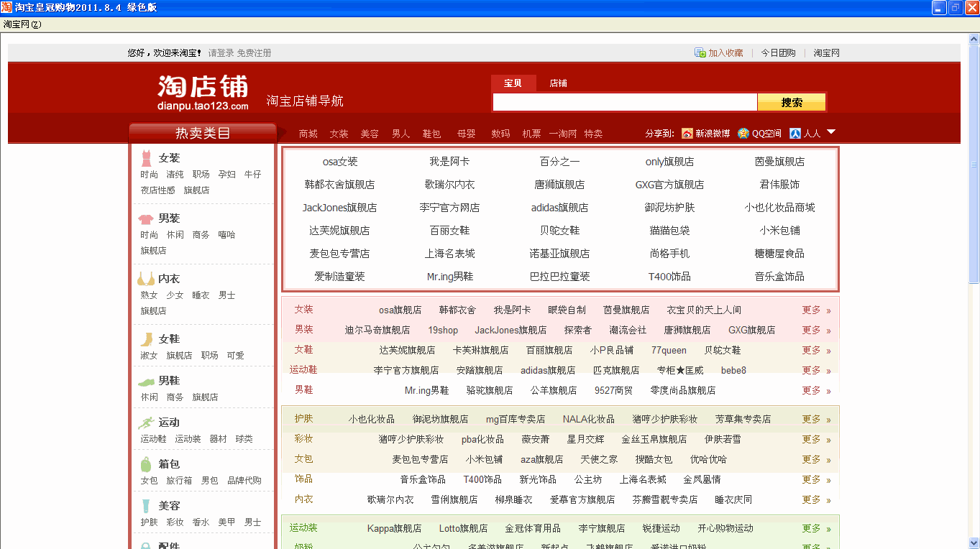This screenshot has width=980, height=549.
Task: Click 旅行箱 under 箱包 category
Action: [x=179, y=481]
